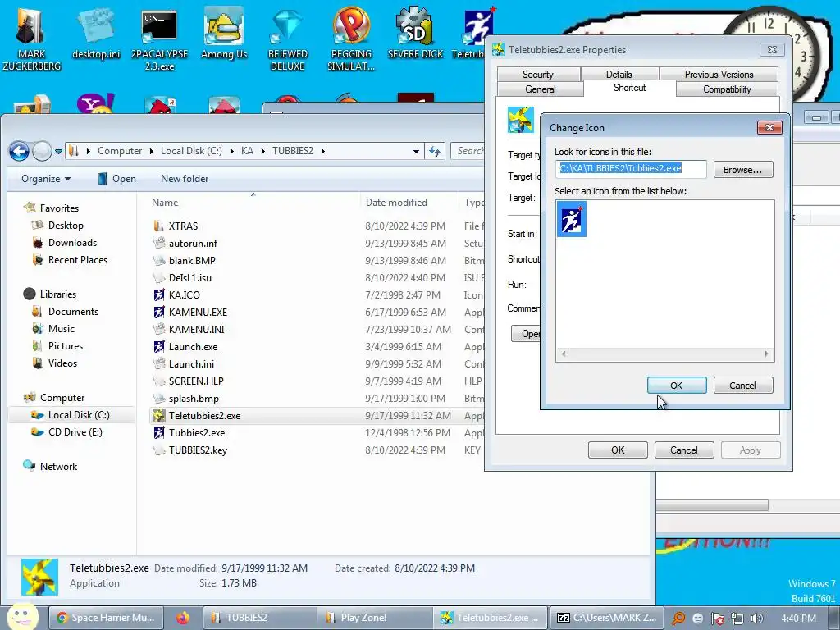Image resolution: width=840 pixels, height=630 pixels.
Task: Select XTRAS folder in file list
Action: (183, 226)
